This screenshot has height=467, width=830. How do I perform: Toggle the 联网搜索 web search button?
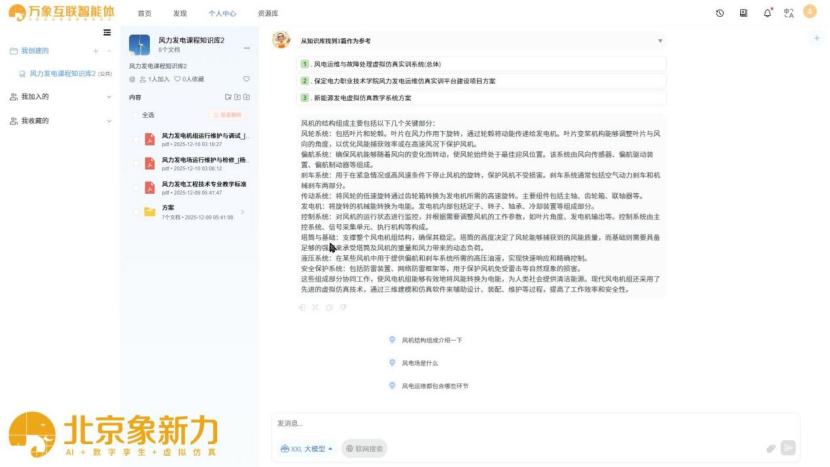pyautogui.click(x=364, y=449)
